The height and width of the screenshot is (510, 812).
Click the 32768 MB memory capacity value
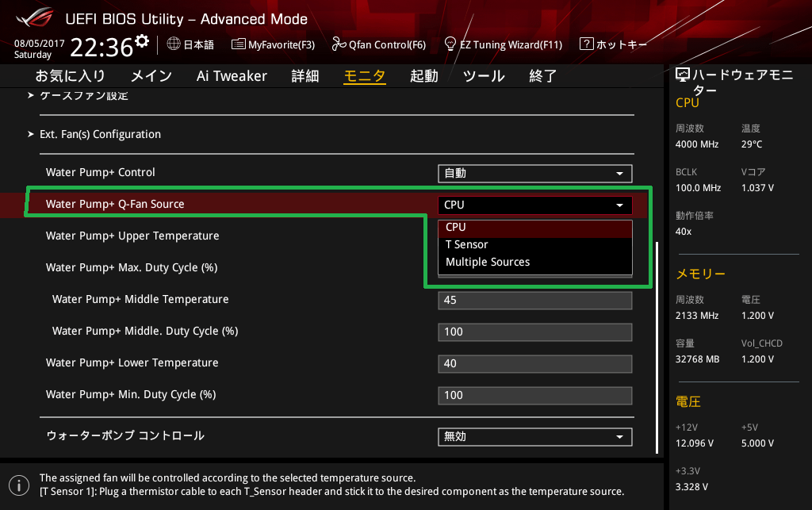coord(698,359)
